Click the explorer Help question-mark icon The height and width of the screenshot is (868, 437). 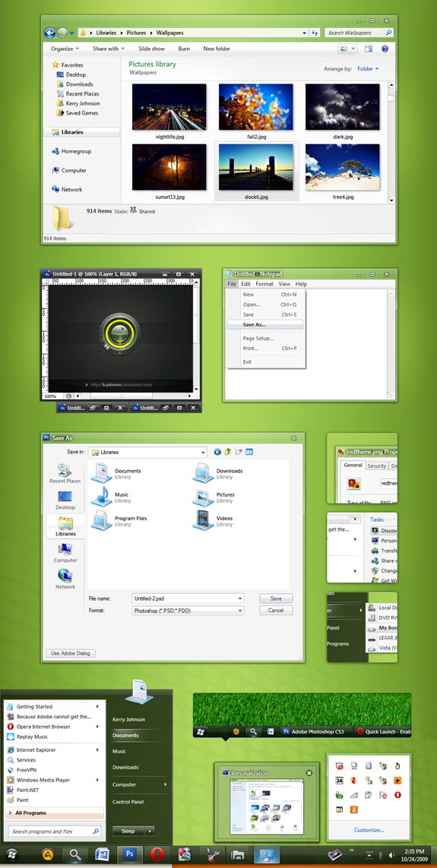pyautogui.click(x=385, y=49)
